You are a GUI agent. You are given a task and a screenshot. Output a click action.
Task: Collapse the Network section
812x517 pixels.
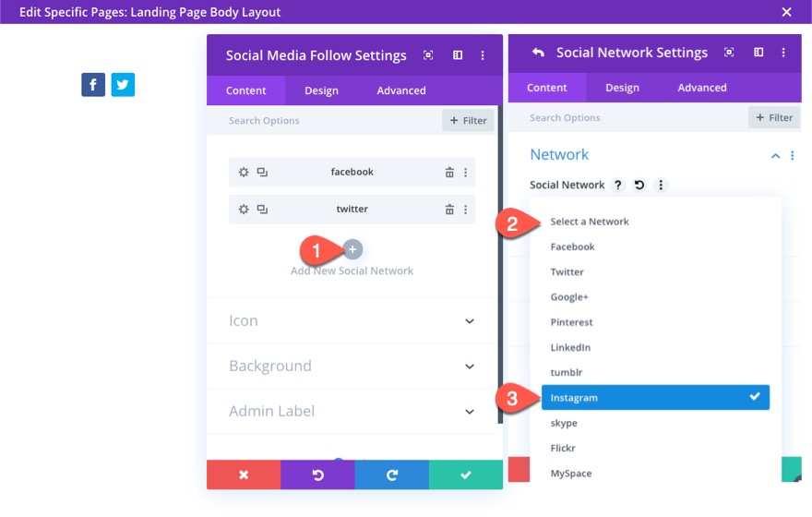[775, 156]
